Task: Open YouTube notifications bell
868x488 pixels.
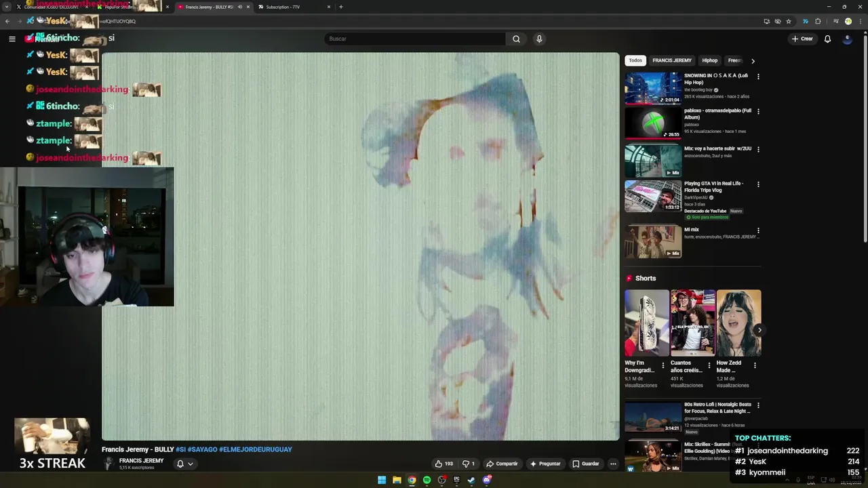Action: (827, 39)
